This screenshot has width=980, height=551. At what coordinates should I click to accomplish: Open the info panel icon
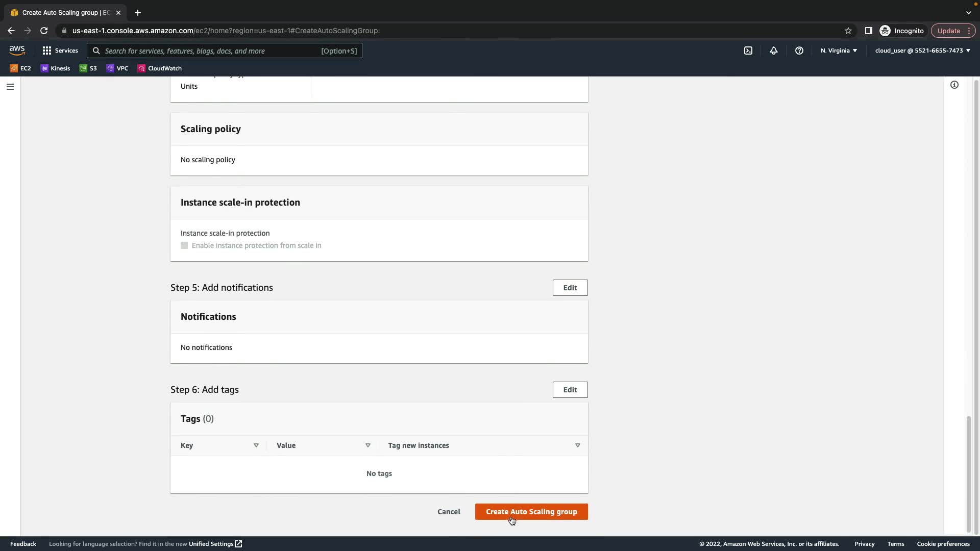pyautogui.click(x=954, y=85)
